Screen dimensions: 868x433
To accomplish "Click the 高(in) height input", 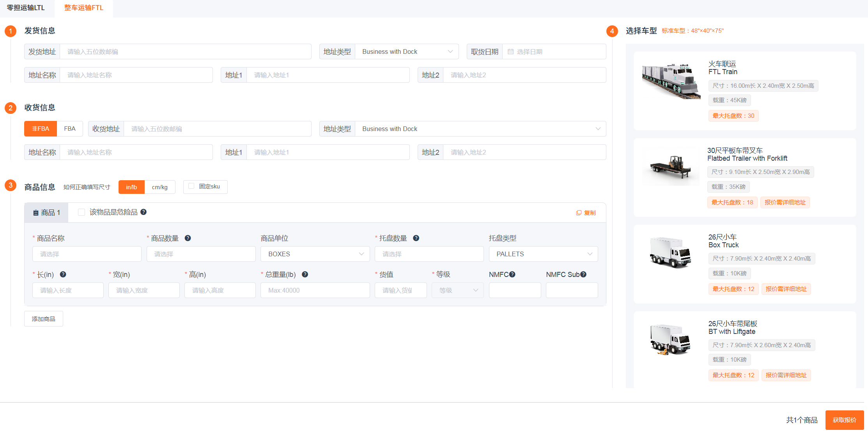I will click(x=220, y=290).
